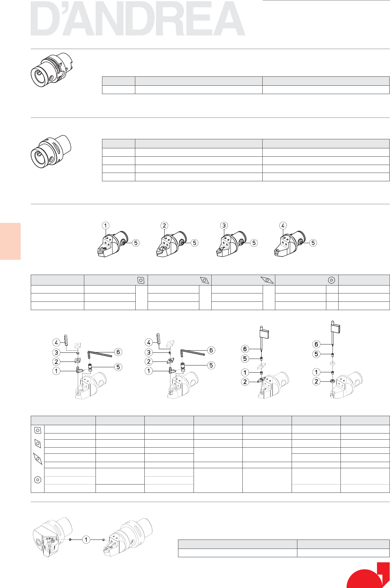Click the header row of the bottom-right small table
390x588 pixels.
(284, 544)
